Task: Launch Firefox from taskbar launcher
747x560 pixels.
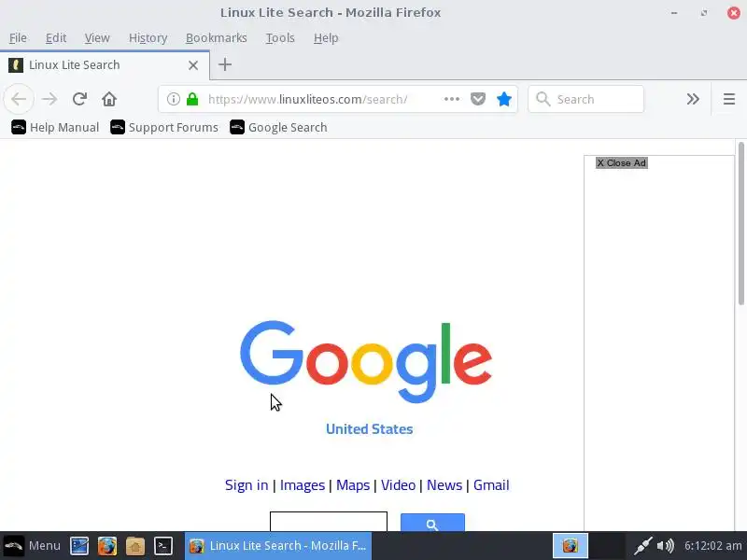Action: coord(107,546)
